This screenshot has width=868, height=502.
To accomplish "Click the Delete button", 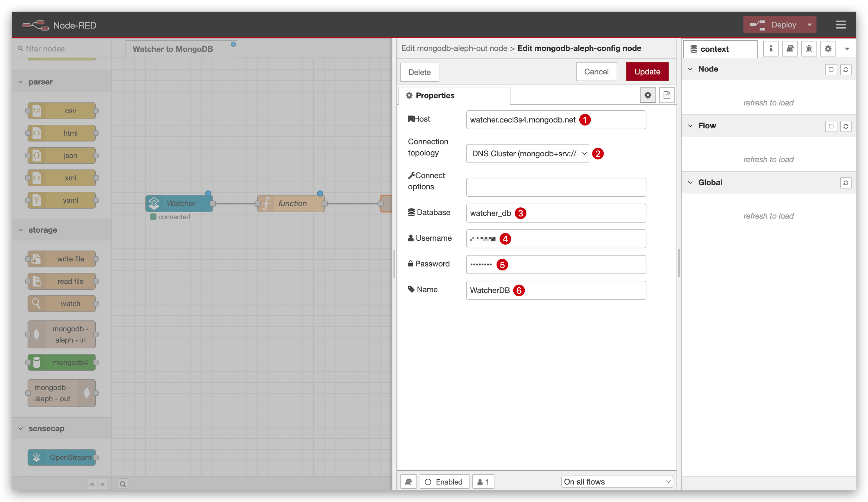I will click(x=419, y=72).
